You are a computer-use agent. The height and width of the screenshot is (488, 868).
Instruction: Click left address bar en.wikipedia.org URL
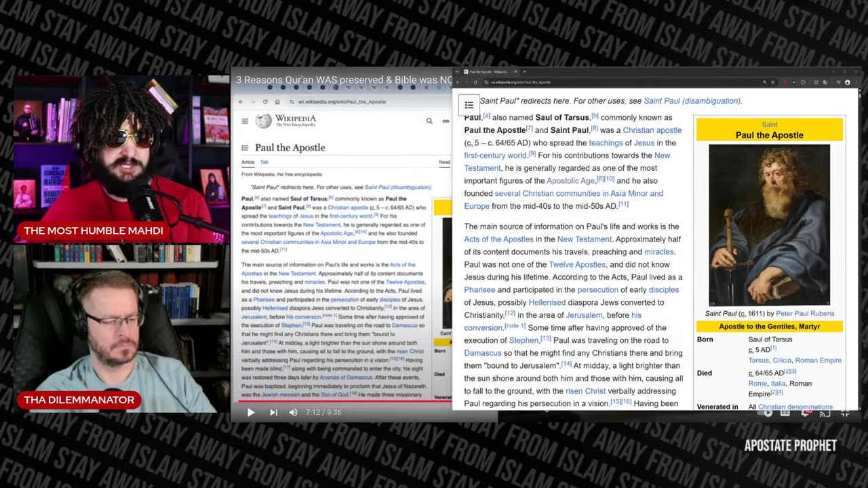tap(342, 102)
